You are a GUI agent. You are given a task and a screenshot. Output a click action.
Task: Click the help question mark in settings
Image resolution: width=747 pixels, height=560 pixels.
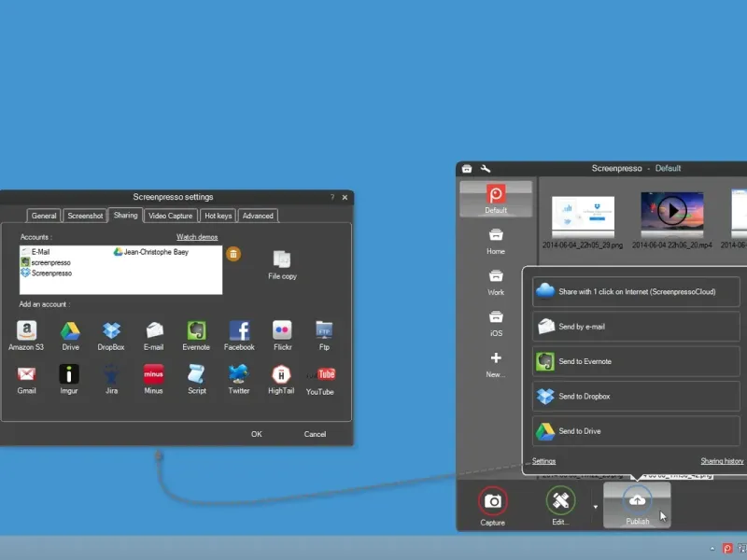[x=332, y=197]
